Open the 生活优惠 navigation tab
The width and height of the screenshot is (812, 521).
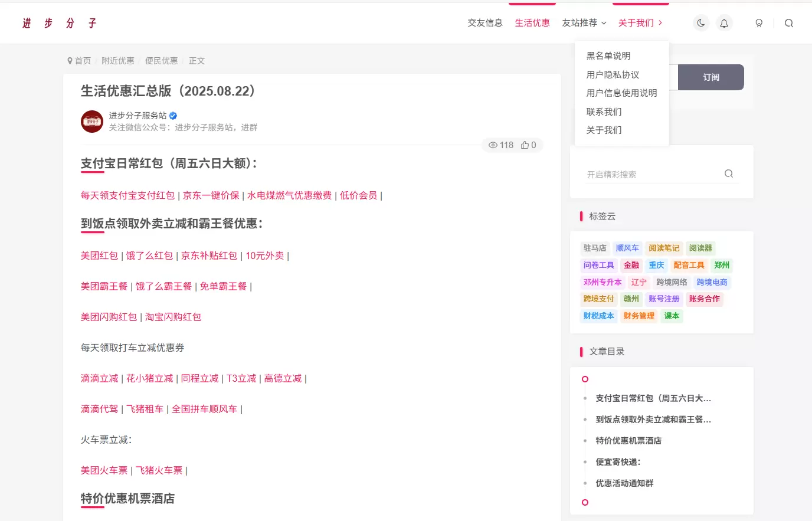click(532, 23)
